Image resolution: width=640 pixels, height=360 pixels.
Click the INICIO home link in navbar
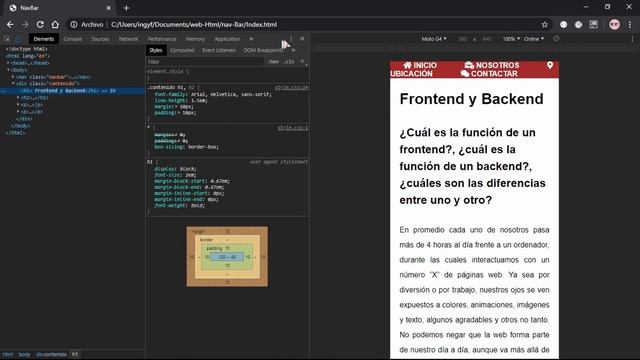coord(420,65)
